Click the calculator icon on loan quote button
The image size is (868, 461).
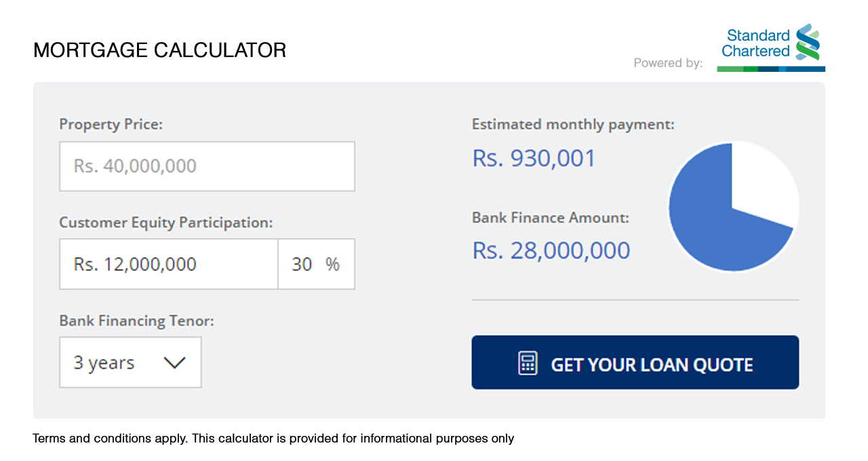point(528,363)
